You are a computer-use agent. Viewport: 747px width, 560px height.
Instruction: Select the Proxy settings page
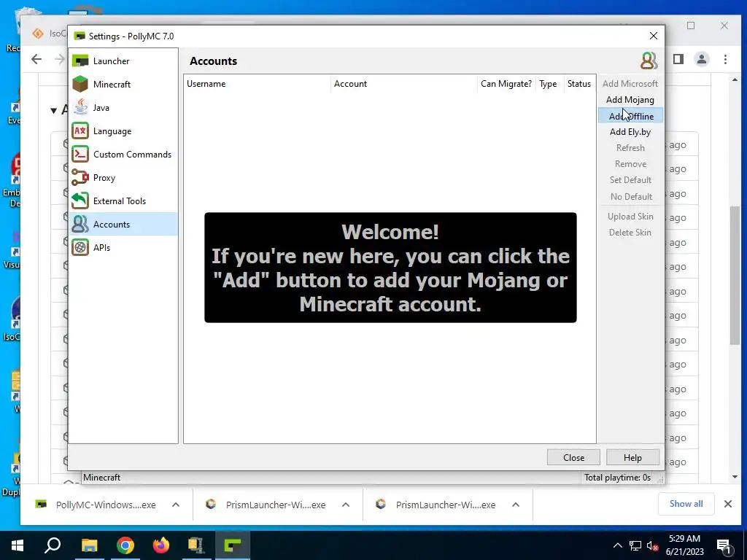(123, 178)
